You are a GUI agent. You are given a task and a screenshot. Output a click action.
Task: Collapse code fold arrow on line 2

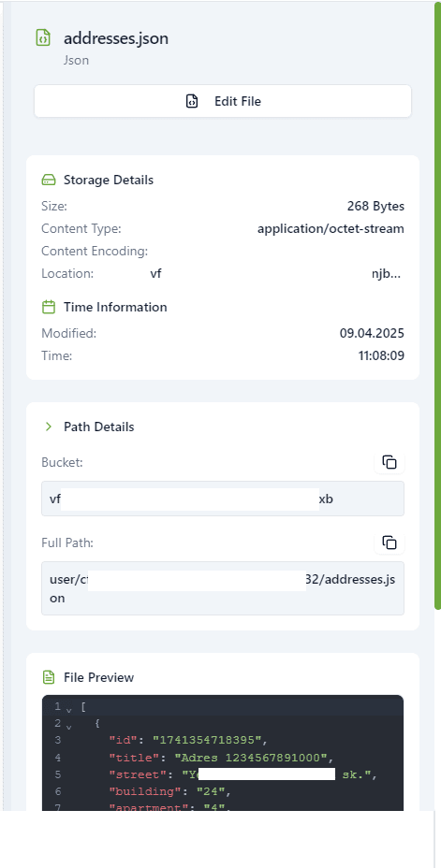coord(69,725)
